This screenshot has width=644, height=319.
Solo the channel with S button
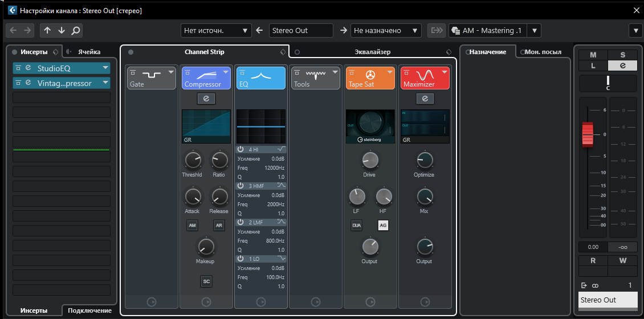pyautogui.click(x=623, y=55)
